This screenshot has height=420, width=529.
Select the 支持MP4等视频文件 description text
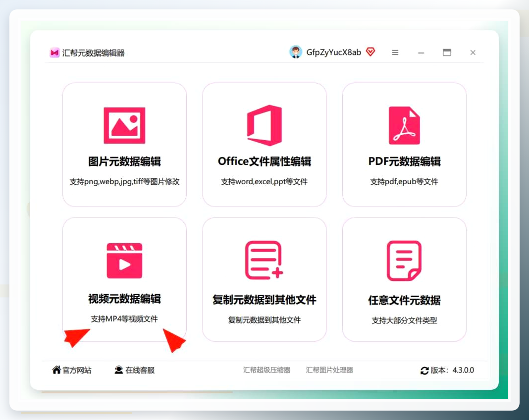click(124, 319)
